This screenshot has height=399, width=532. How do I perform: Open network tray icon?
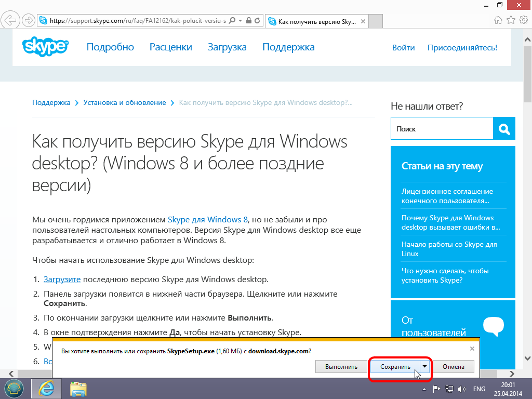tap(449, 389)
